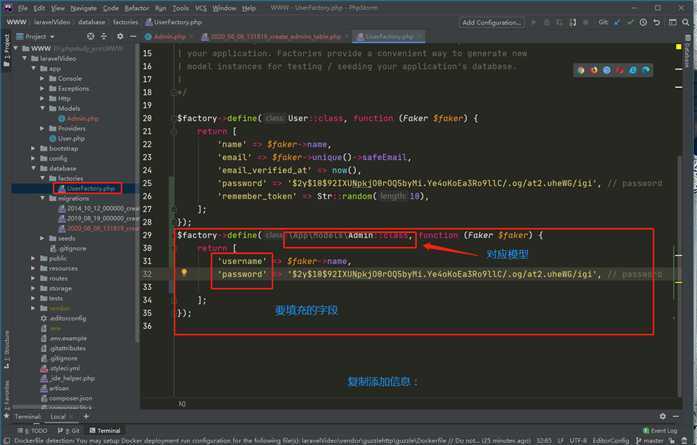The width and height of the screenshot is (697, 445).
Task: Open the Edit menu
Action: (39, 8)
